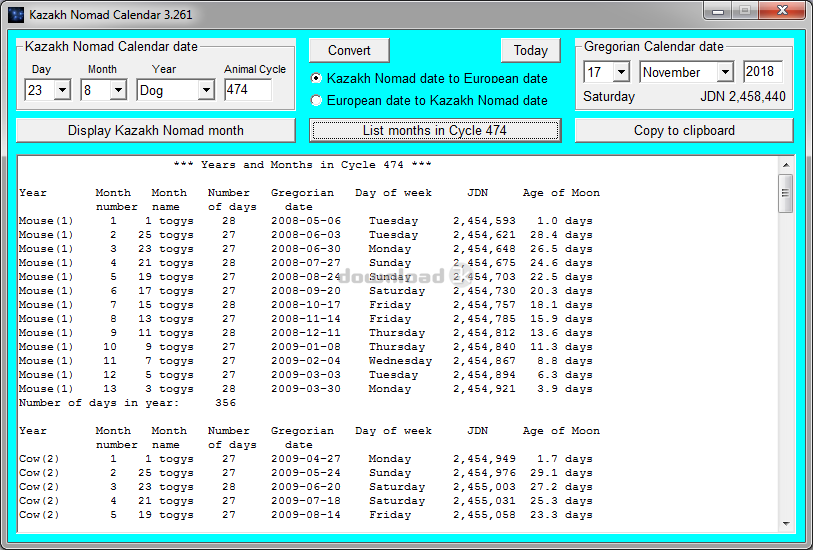Open the Kazakh Month dropdown showing 8
This screenshot has height=550, width=813.
point(118,90)
